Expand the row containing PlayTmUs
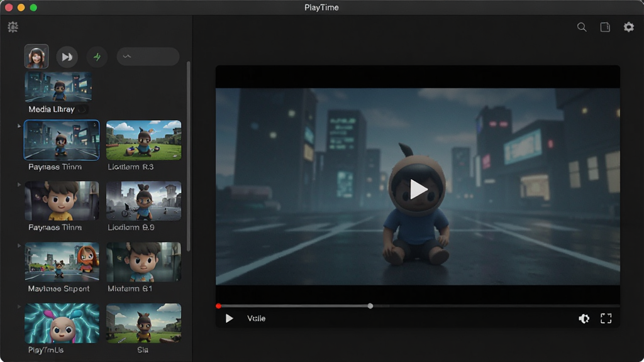644x362 pixels. click(19, 306)
